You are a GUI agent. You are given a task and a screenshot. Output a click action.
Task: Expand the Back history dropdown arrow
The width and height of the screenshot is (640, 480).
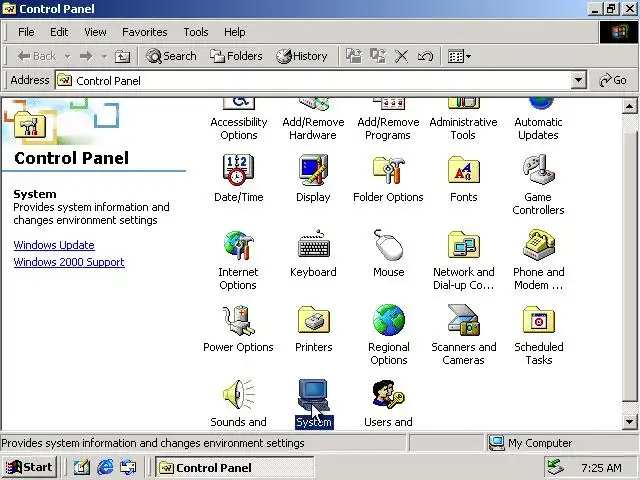[67, 56]
